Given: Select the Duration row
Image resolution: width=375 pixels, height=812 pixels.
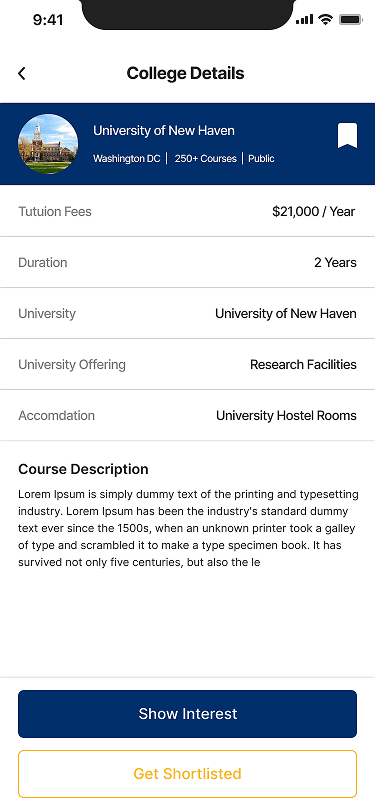Looking at the screenshot, I should click(x=188, y=263).
